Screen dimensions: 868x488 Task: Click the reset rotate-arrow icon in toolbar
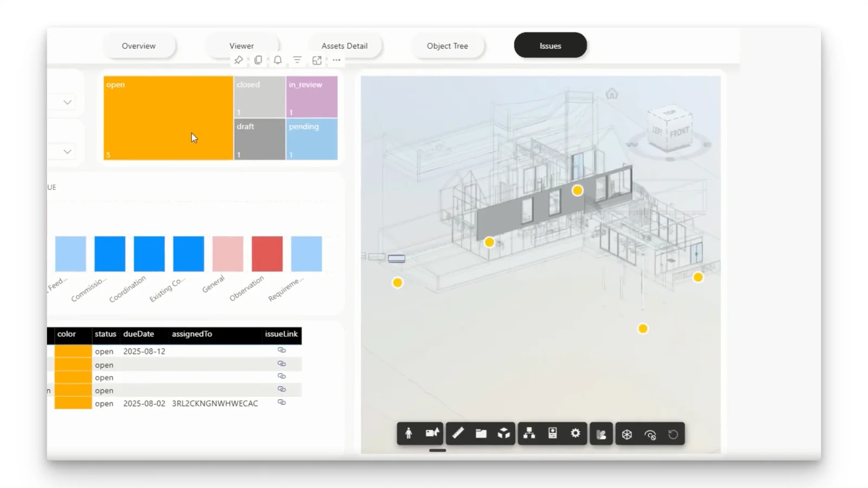(x=673, y=434)
